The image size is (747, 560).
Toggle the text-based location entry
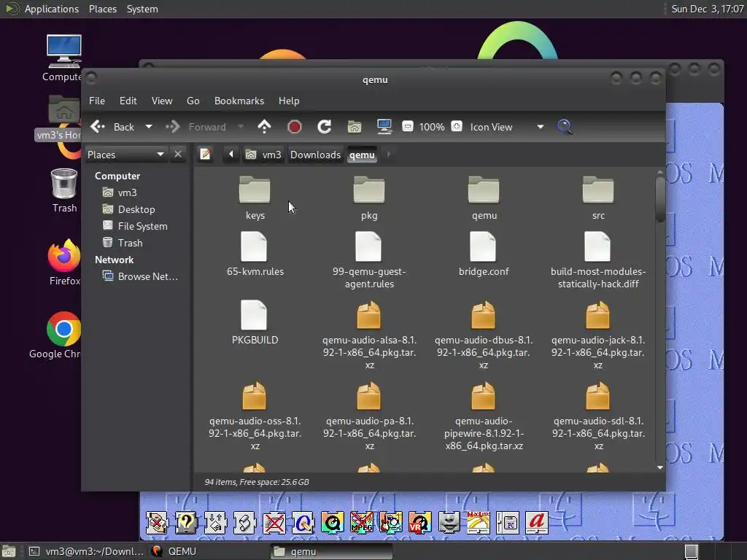pyautogui.click(x=206, y=155)
